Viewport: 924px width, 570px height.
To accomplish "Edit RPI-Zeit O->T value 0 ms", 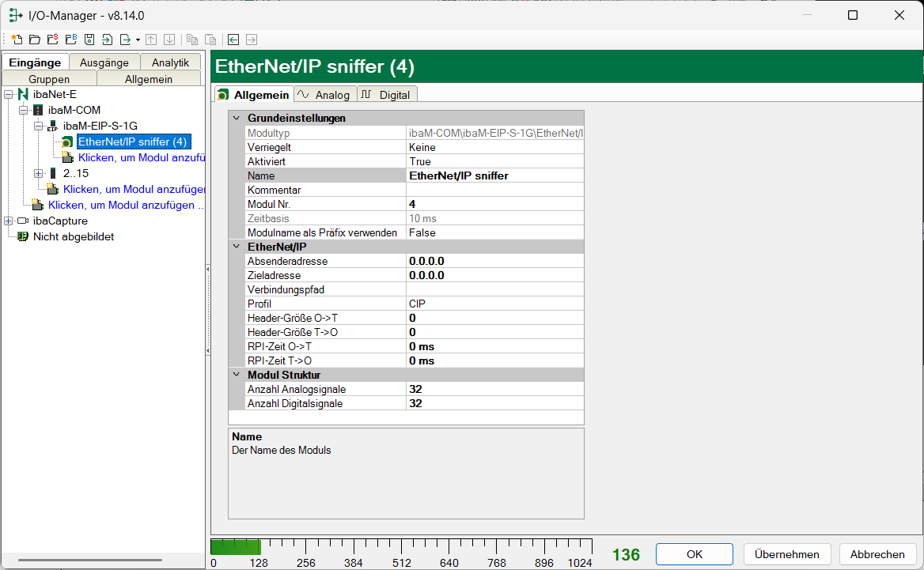I will click(x=495, y=346).
